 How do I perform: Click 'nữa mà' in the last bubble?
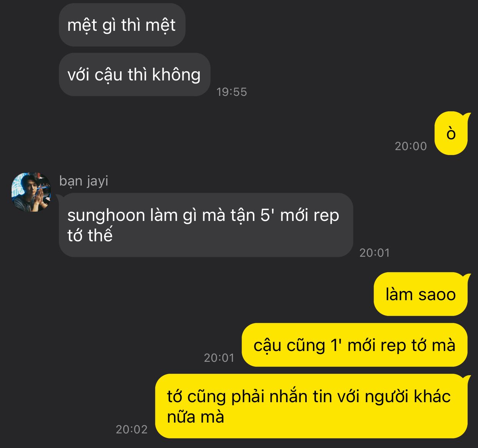[196, 417]
